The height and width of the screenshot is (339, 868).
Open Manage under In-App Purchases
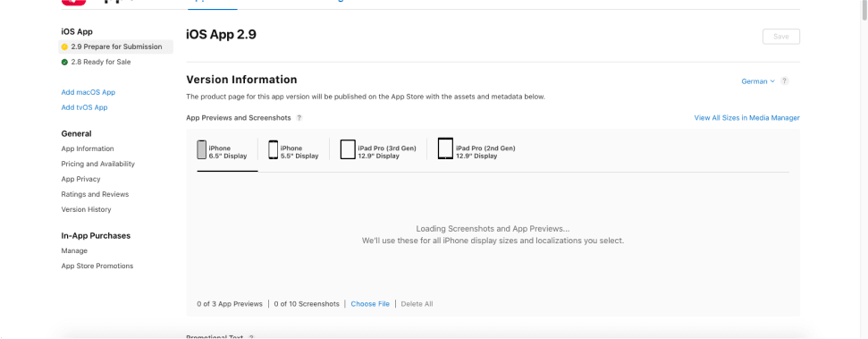pos(74,251)
